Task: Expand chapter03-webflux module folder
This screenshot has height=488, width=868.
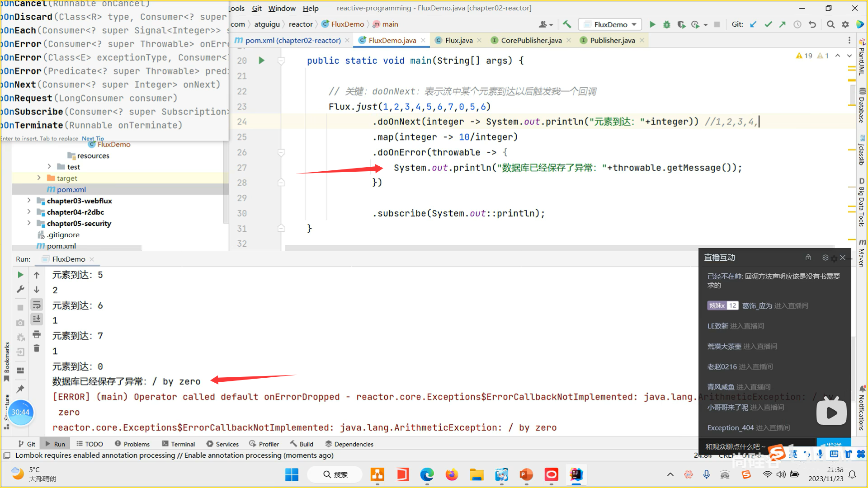Action: pos(29,201)
